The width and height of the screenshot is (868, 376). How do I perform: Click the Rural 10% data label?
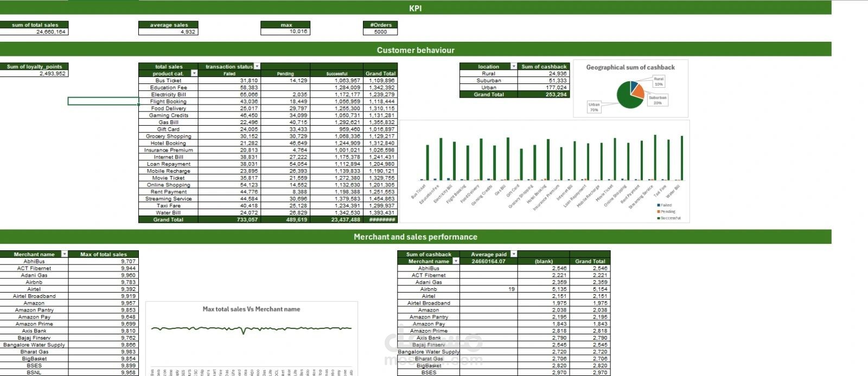pyautogui.click(x=658, y=81)
